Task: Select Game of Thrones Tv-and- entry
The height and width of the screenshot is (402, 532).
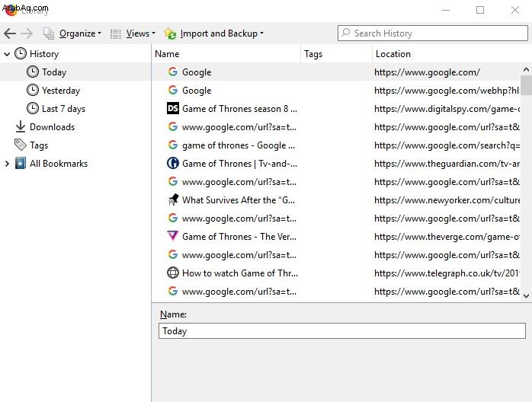Action: [x=335, y=164]
